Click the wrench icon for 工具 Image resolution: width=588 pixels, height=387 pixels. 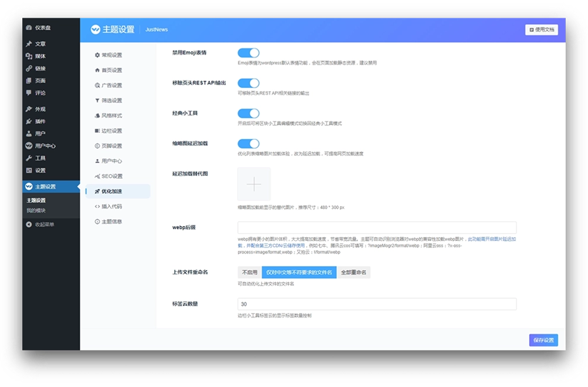click(x=29, y=158)
